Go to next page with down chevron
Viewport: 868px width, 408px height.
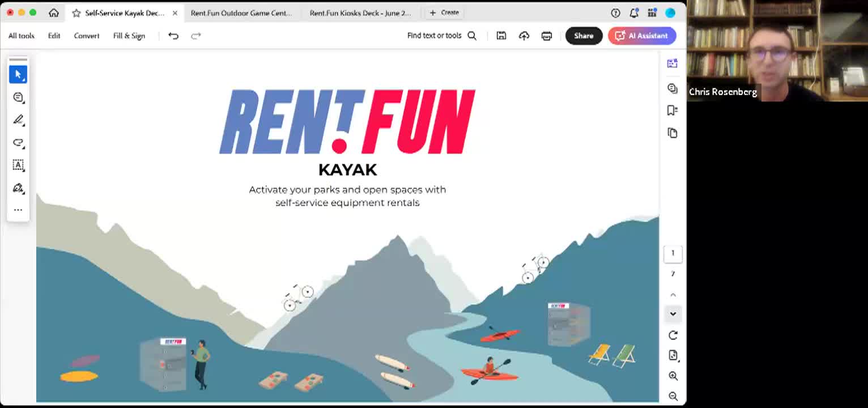click(673, 313)
